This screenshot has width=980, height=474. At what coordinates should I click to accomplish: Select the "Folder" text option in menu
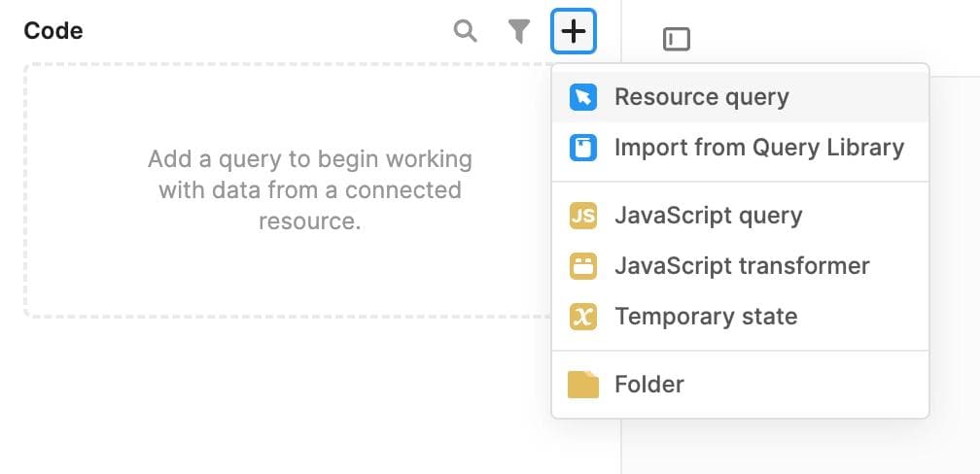pos(648,385)
